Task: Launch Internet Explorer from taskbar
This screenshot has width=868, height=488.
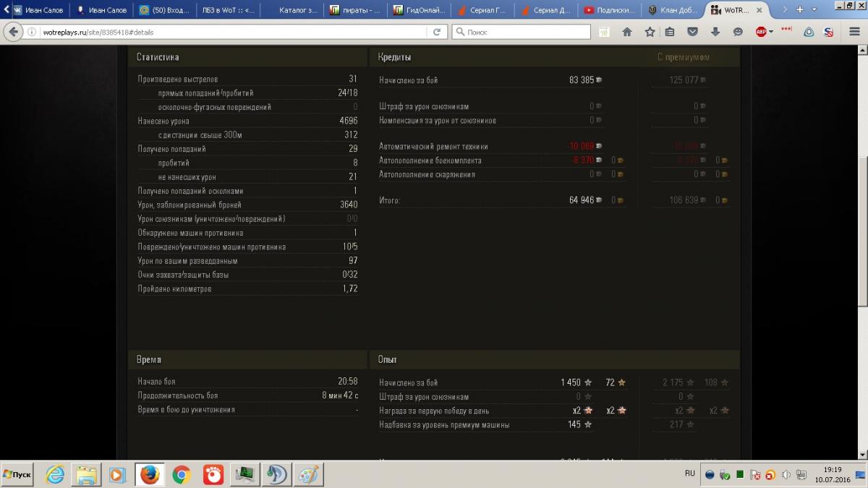Action: (x=55, y=475)
